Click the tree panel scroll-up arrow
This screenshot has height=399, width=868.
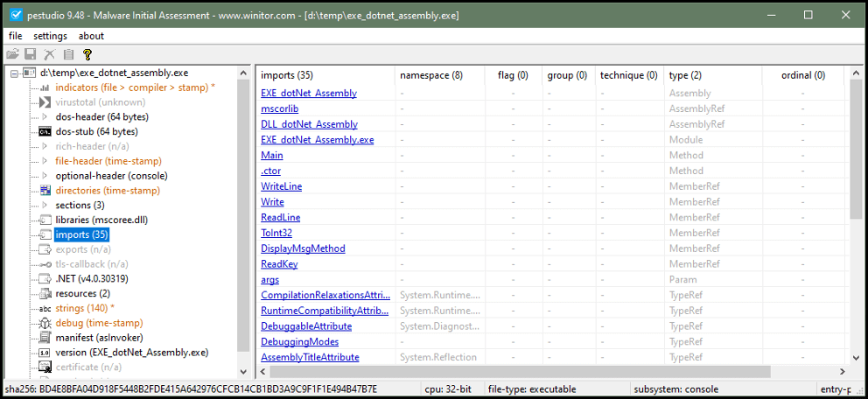243,73
